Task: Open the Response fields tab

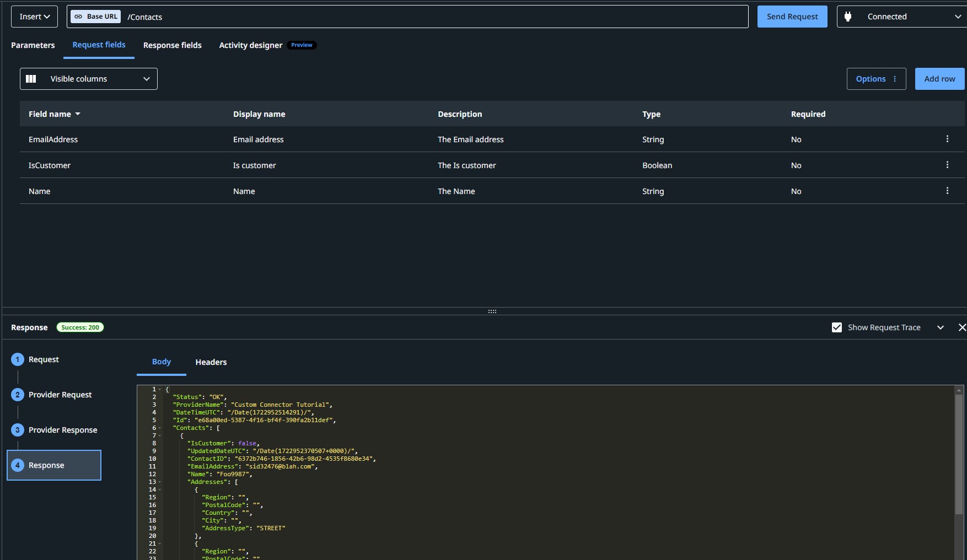Action: click(173, 45)
